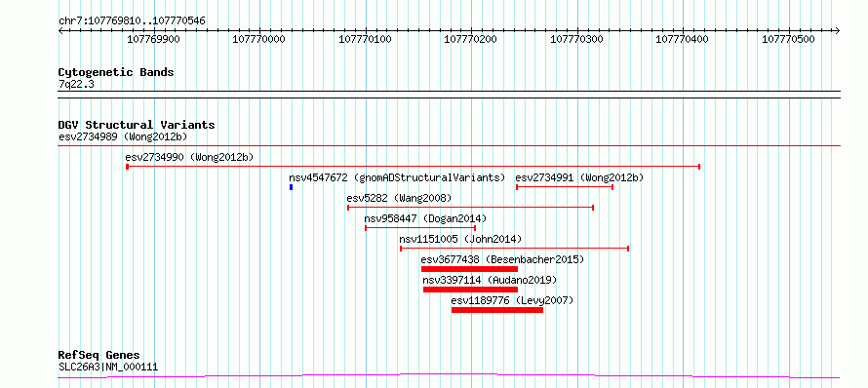
Task: Click the blue nsv4547672 gnomAD variant marker
Action: pos(291,187)
